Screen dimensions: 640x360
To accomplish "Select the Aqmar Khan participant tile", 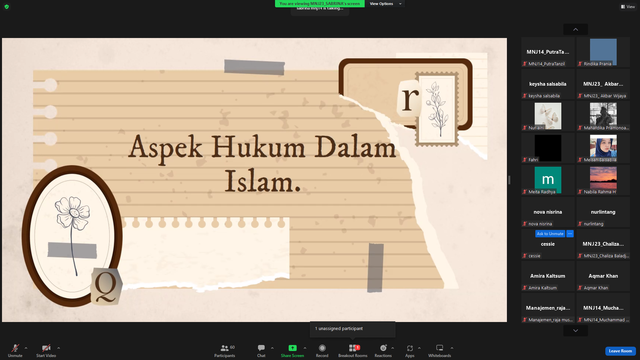I will pos(603,276).
